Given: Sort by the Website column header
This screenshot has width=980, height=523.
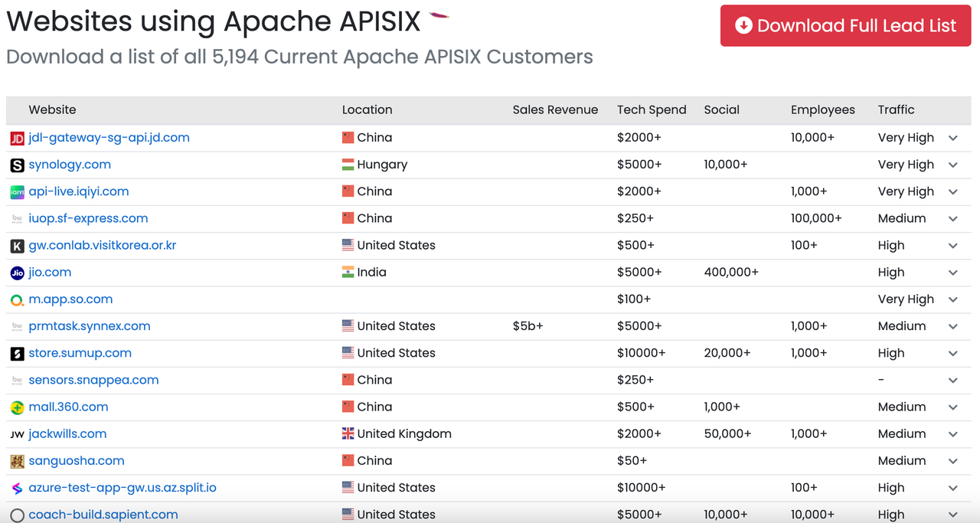Looking at the screenshot, I should point(52,110).
